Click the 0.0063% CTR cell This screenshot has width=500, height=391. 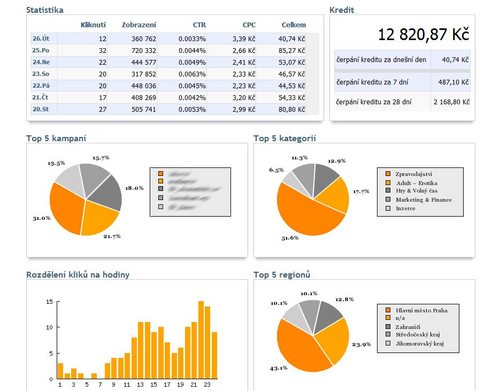[x=192, y=74]
